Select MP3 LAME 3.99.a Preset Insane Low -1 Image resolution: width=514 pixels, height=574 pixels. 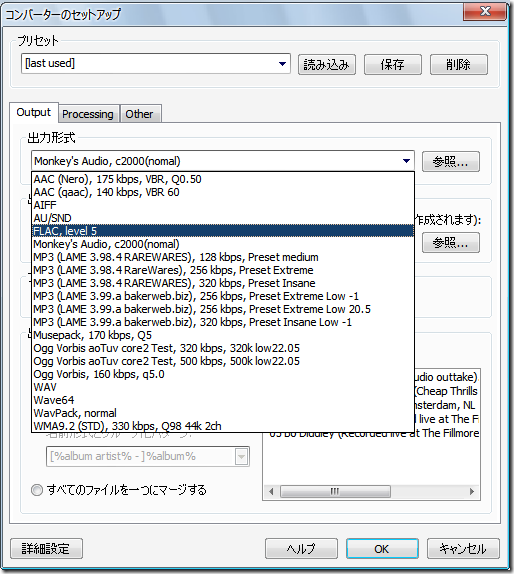pos(223,322)
